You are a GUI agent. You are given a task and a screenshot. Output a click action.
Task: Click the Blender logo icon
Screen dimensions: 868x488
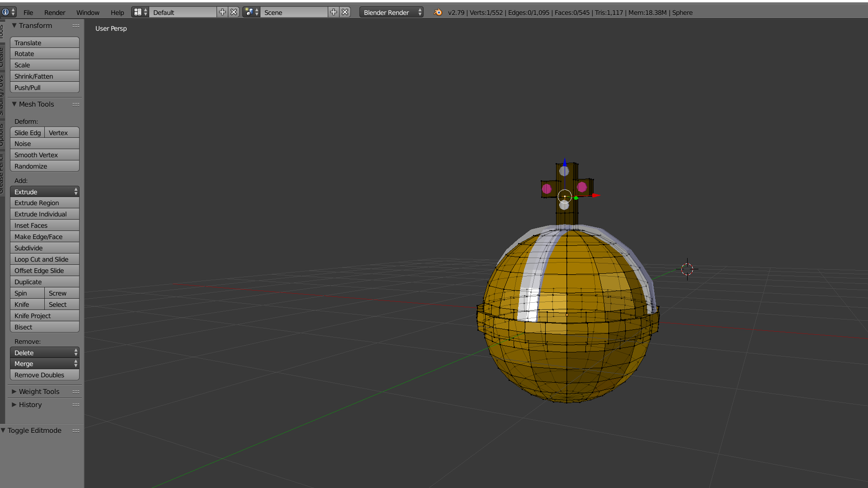pyautogui.click(x=438, y=12)
